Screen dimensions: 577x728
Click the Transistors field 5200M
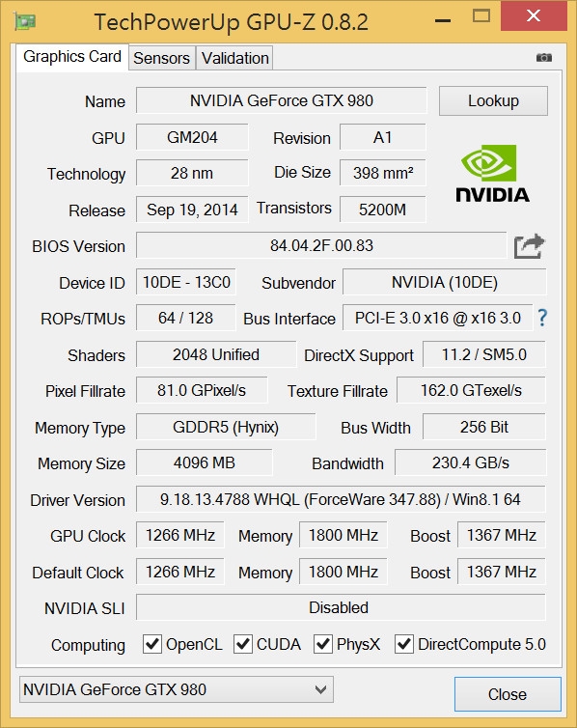[x=383, y=210]
